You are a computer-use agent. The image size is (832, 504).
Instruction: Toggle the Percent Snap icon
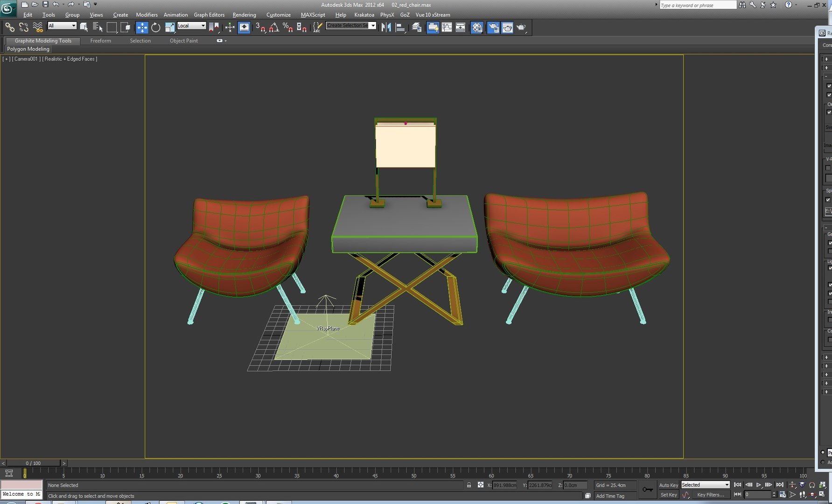288,28
